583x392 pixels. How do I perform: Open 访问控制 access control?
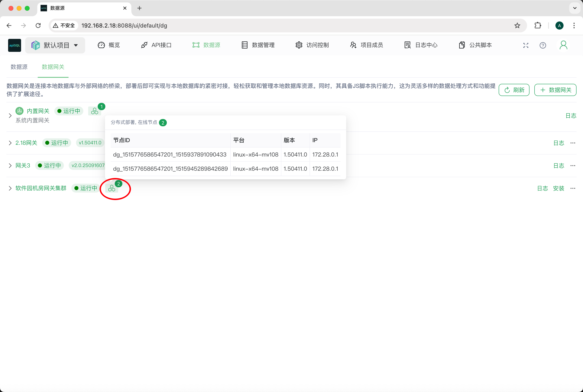pos(312,45)
